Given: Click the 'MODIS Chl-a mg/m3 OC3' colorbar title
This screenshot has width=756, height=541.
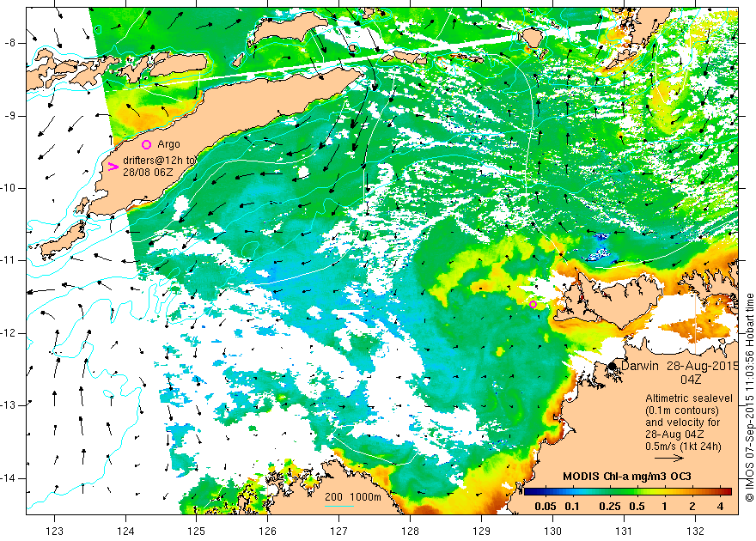Looking at the screenshot, I should click(x=627, y=477).
